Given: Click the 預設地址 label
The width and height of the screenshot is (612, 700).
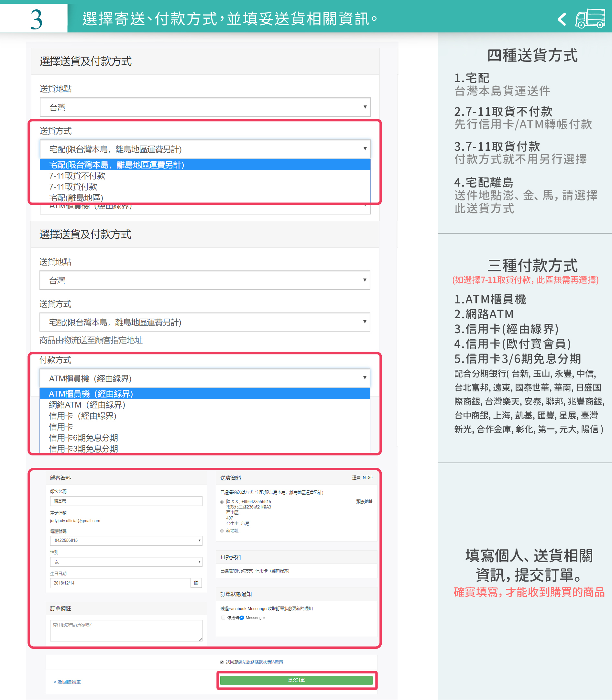Looking at the screenshot, I should 365,502.
